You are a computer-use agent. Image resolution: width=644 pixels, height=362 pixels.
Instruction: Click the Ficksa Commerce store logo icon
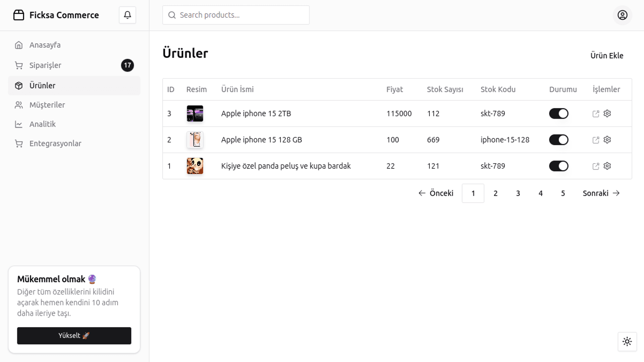19,15
